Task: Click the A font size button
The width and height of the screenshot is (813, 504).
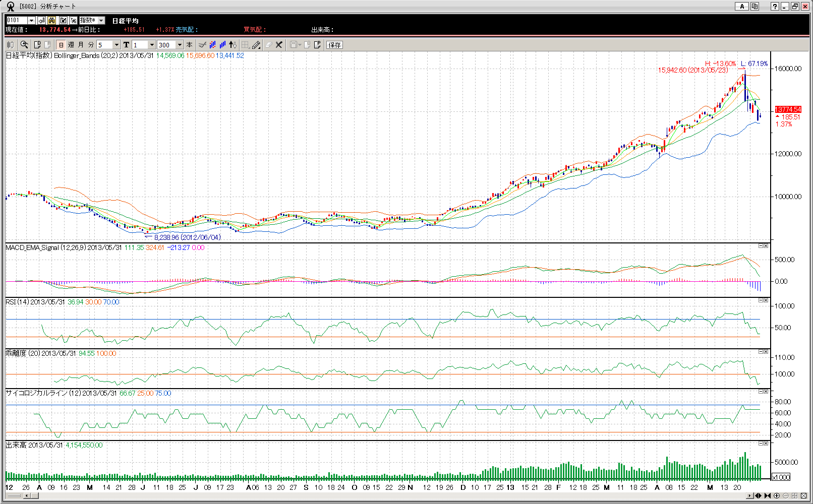Action: coord(741,7)
